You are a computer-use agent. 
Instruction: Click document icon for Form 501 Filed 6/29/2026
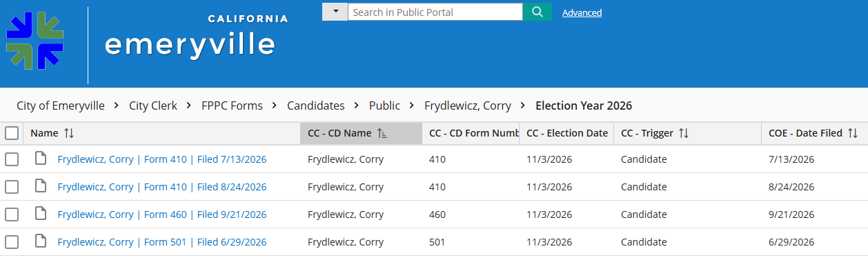(x=41, y=242)
